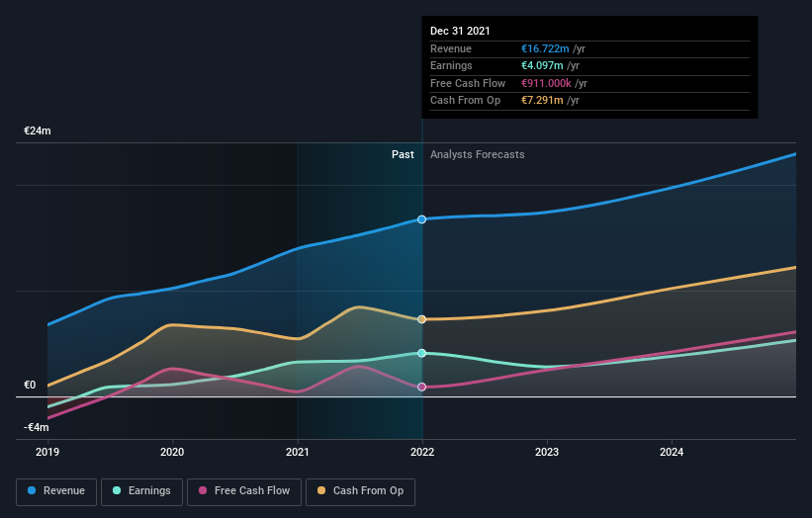Click the Earnings row label in tooltip
This screenshot has height=518, width=812.
coord(451,65)
